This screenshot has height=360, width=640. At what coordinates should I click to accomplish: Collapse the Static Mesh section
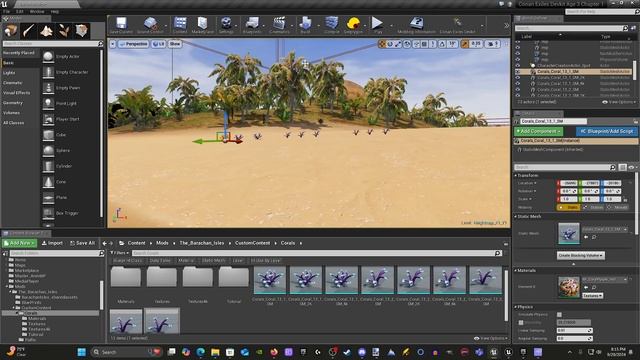[x=516, y=216]
